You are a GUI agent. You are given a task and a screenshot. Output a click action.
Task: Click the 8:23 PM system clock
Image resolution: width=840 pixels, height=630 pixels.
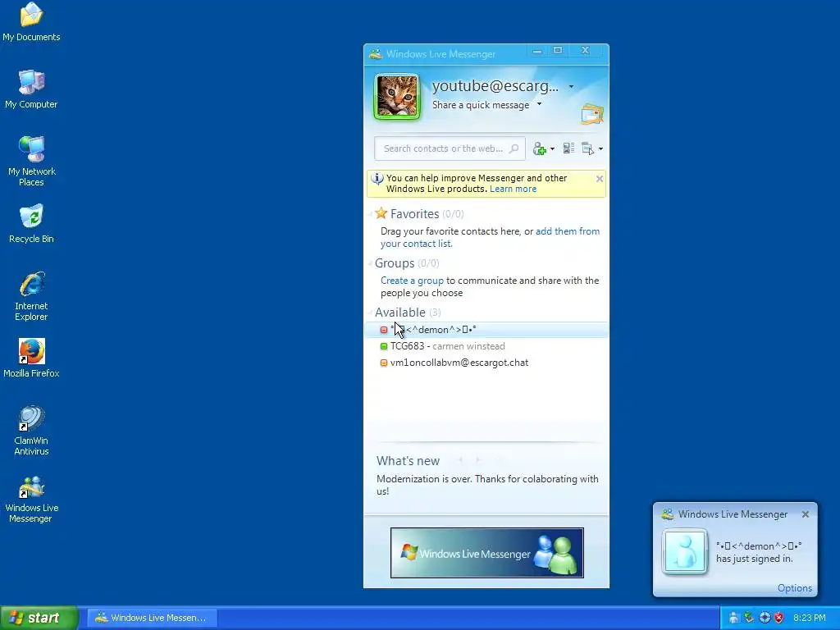click(810, 618)
